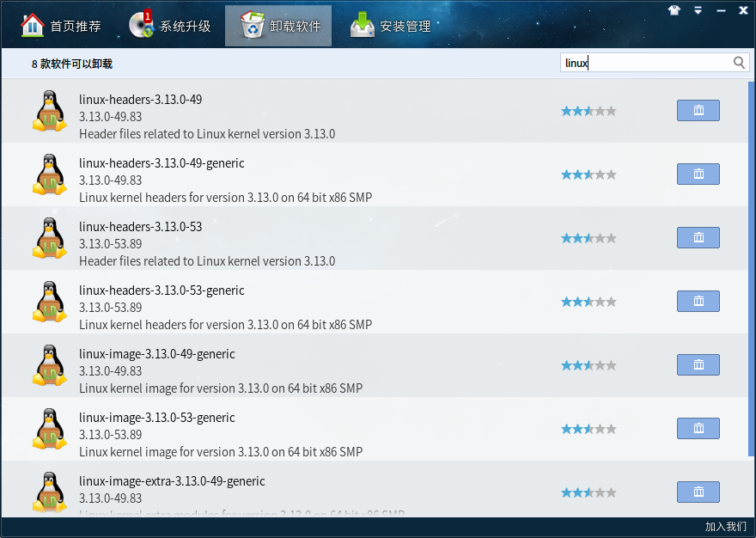Select the linux-headers-3.13.0-53-generic package name
The width and height of the screenshot is (756, 538).
[162, 291]
